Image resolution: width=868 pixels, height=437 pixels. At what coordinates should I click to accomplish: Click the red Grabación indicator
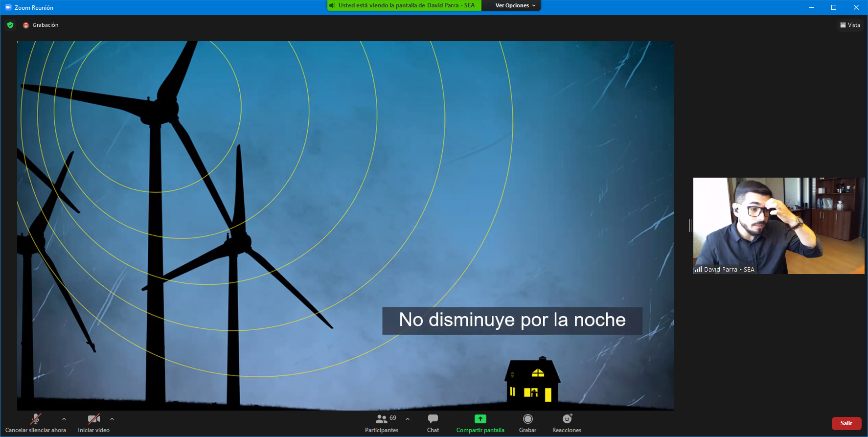26,25
